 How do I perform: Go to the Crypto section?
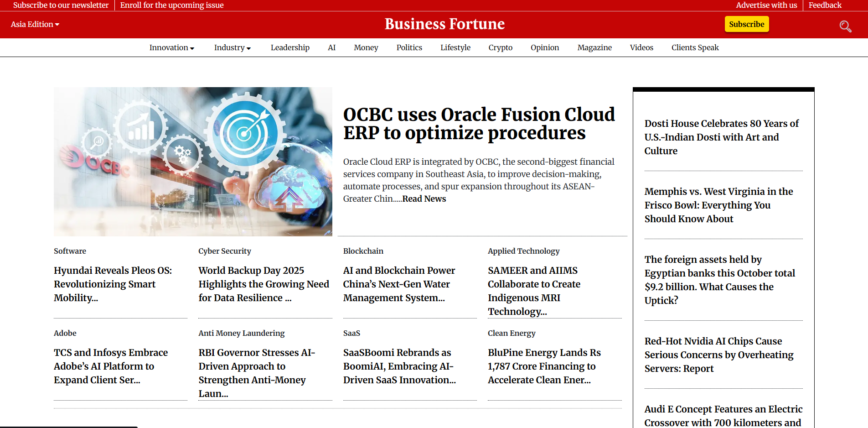[500, 47]
